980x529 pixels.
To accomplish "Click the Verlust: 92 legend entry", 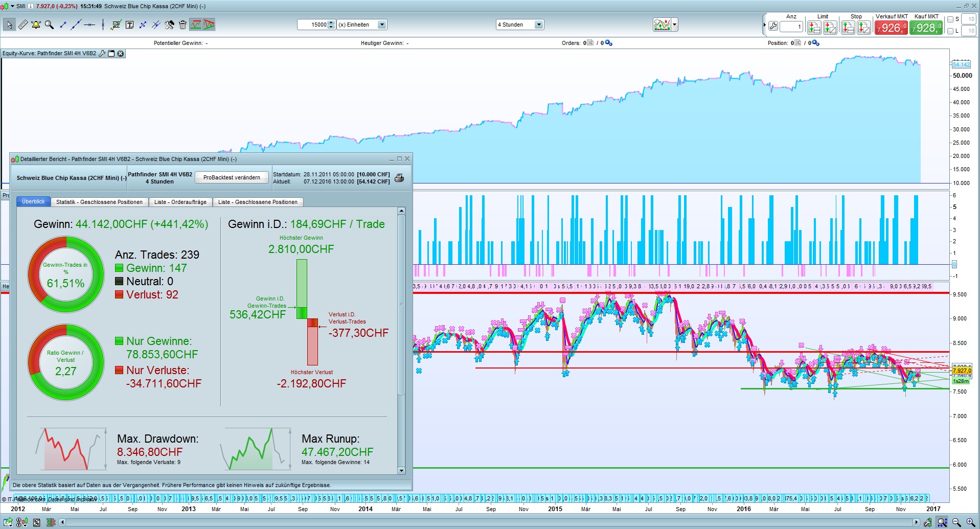I will click(x=147, y=294).
